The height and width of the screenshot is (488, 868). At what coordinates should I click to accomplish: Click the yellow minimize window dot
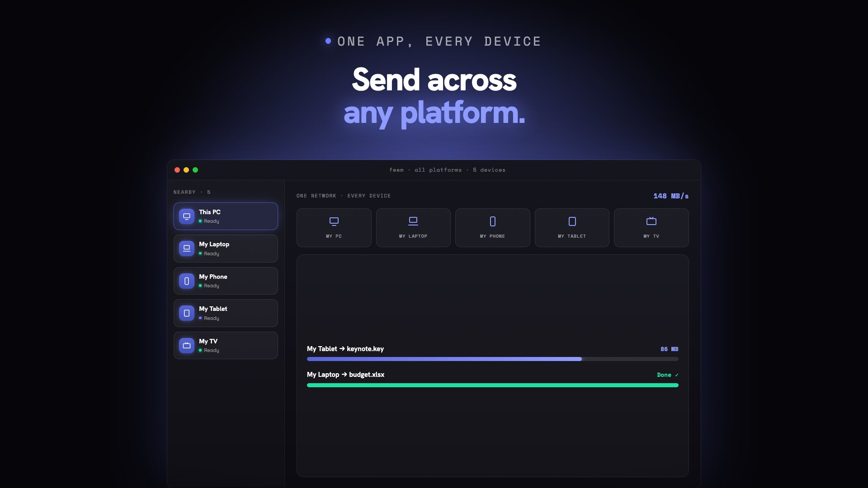(x=186, y=170)
